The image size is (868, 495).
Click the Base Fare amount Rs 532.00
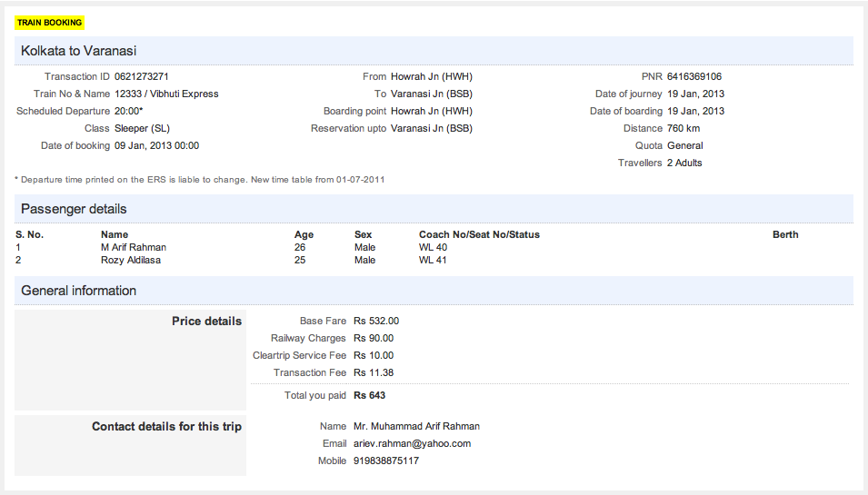(x=376, y=321)
